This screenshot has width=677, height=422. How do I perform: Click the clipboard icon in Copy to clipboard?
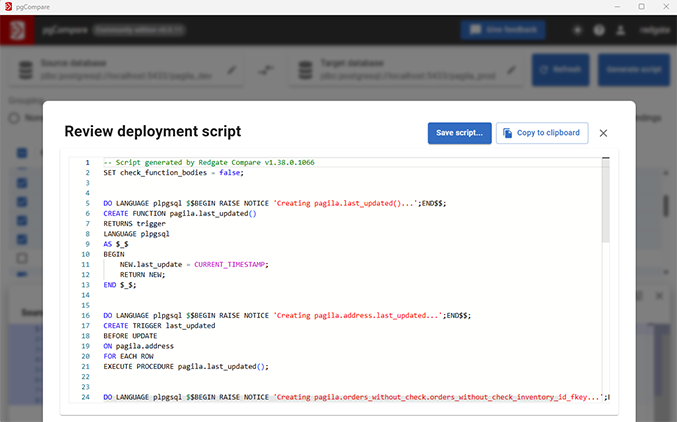coord(508,133)
